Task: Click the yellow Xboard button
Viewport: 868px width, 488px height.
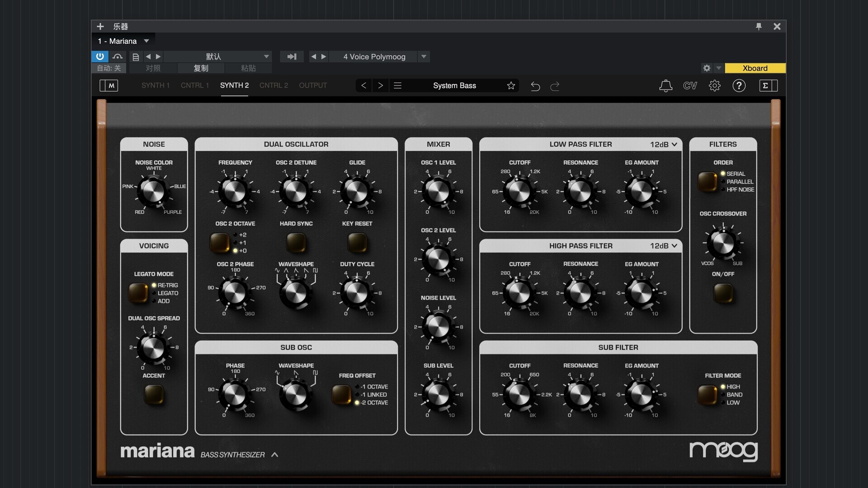Action: click(x=755, y=68)
